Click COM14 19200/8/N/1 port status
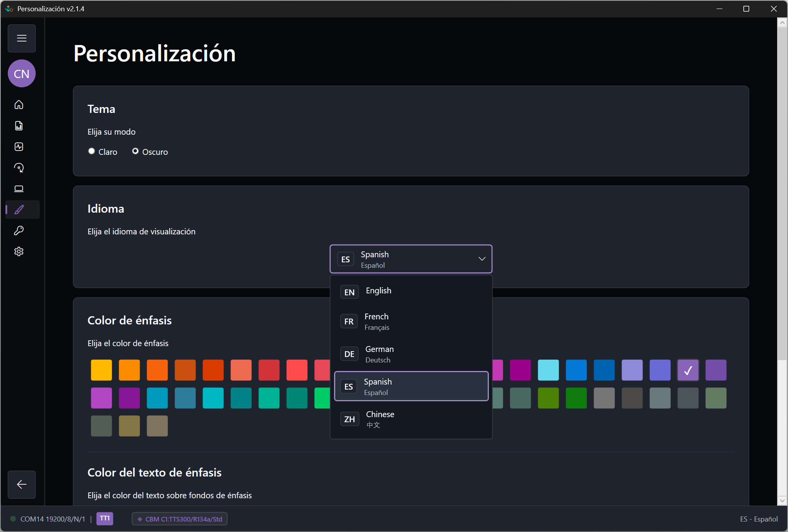The height and width of the screenshot is (532, 788). 53,519
